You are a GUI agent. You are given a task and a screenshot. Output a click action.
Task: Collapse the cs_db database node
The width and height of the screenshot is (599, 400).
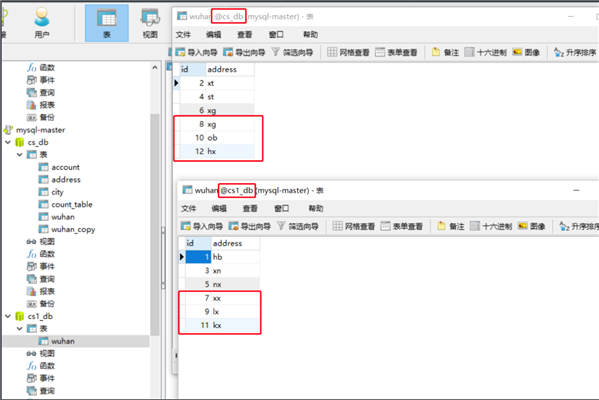[8, 142]
